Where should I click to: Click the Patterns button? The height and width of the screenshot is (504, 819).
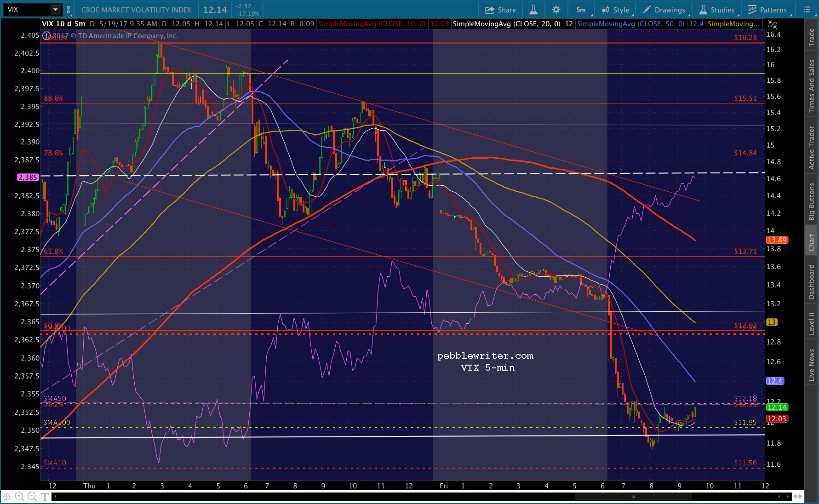(x=767, y=10)
